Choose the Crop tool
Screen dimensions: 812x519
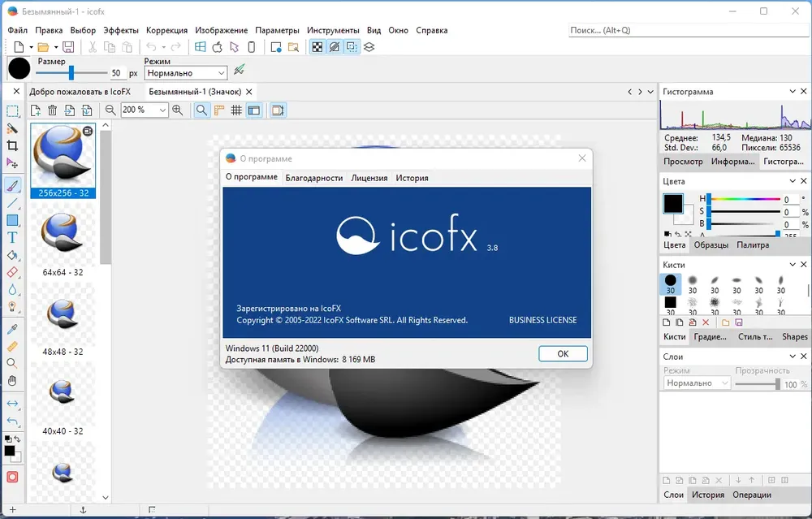[12, 145]
